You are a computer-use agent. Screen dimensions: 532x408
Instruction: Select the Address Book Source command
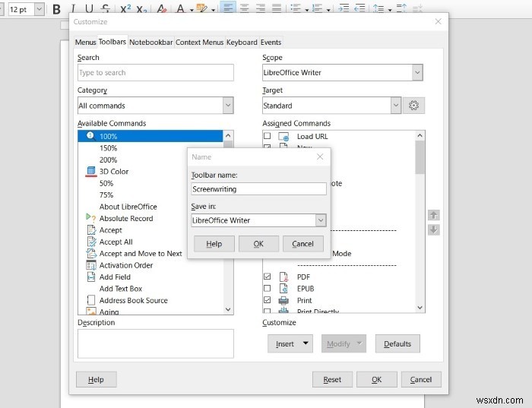[x=133, y=300]
